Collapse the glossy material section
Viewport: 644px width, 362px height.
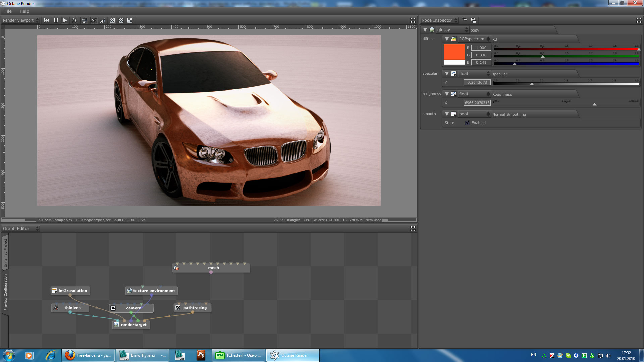coord(425,30)
